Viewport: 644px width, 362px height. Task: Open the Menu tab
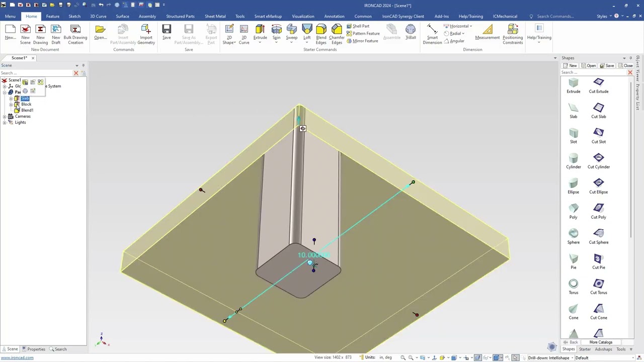(10, 16)
